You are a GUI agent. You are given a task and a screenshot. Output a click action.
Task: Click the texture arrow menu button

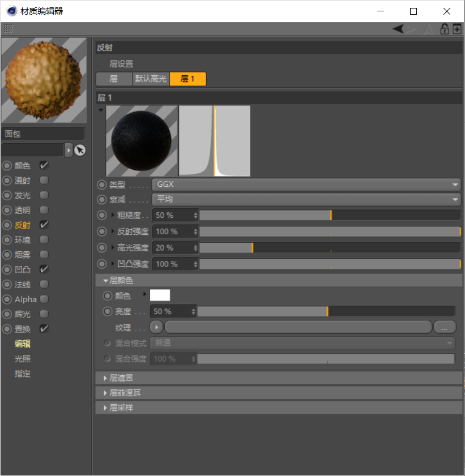tap(156, 327)
